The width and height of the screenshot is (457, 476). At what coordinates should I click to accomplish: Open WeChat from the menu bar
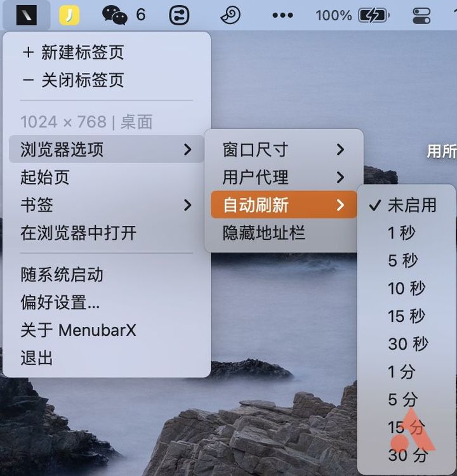click(x=114, y=15)
